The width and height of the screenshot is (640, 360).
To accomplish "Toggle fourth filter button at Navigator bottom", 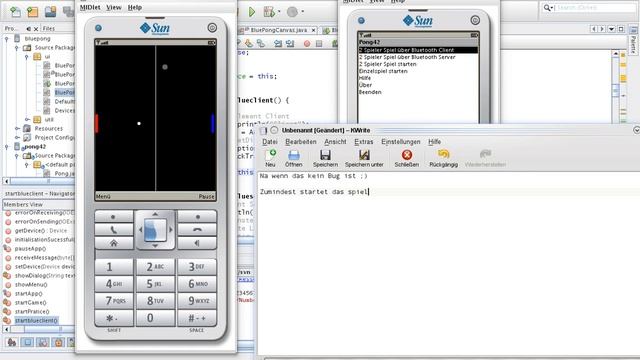I will [58, 342].
